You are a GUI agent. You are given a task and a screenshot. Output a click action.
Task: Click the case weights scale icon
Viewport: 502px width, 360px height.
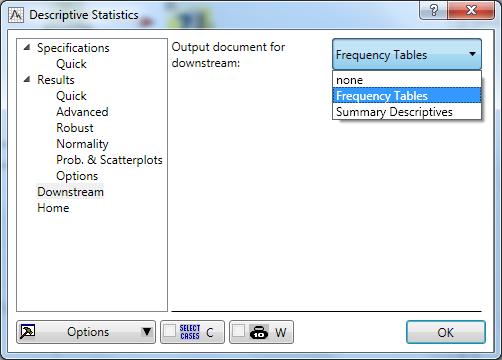(x=259, y=332)
